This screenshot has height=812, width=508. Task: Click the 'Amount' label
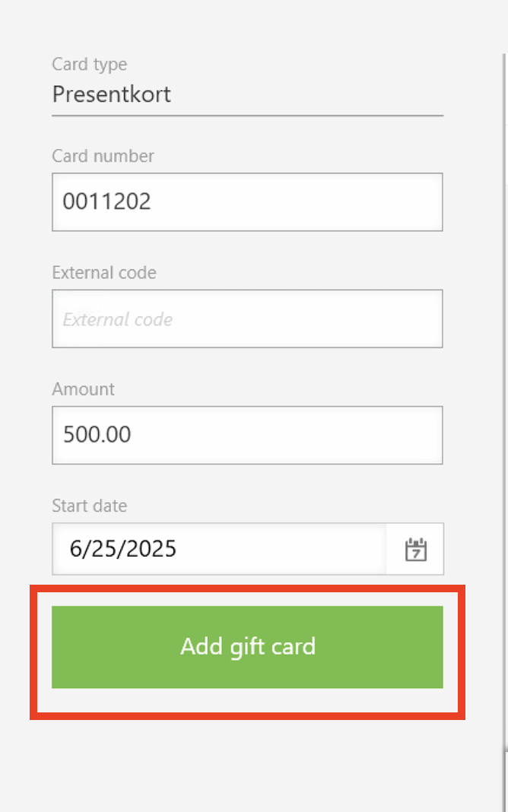[84, 389]
